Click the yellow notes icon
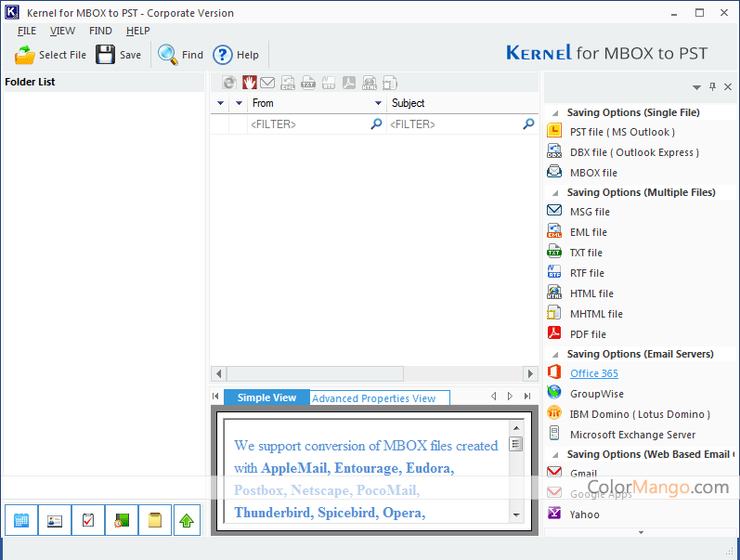The image size is (740, 560). click(155, 521)
